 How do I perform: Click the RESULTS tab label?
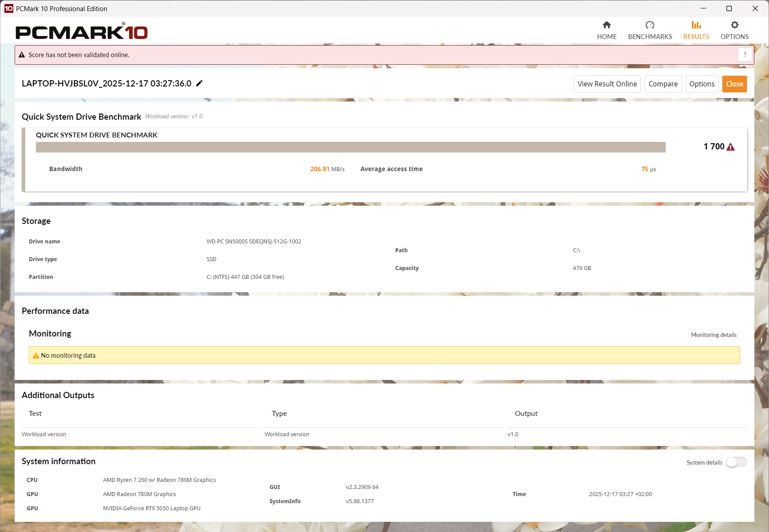[x=696, y=37]
